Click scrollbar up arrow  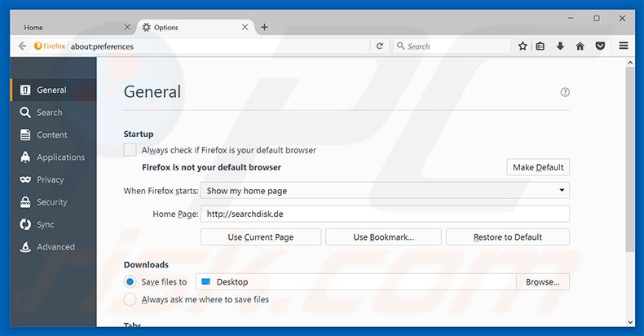click(x=630, y=63)
